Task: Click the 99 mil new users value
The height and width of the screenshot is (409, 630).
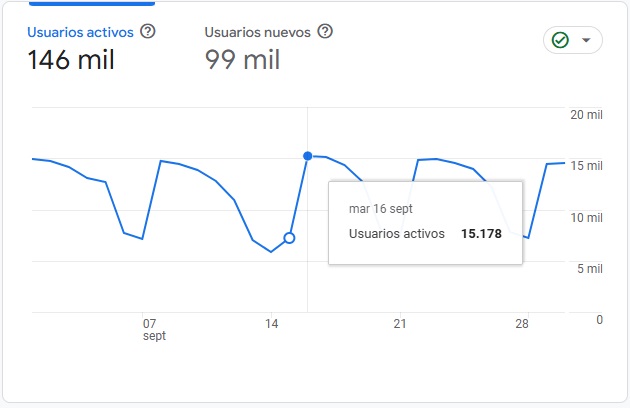Action: click(242, 60)
